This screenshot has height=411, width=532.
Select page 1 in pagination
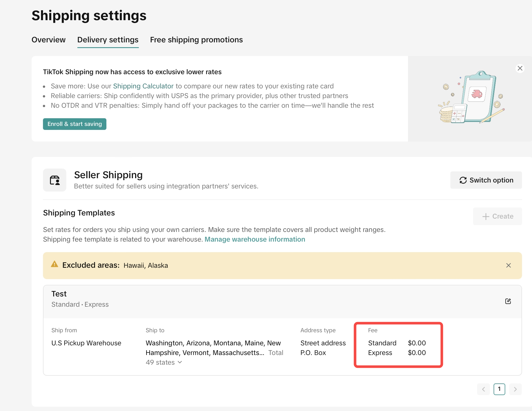(499, 389)
